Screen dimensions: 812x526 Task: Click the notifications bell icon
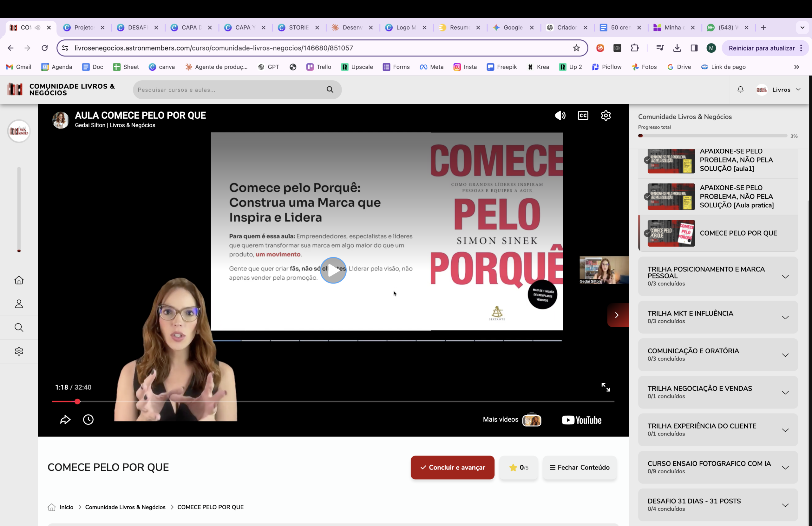(x=740, y=90)
